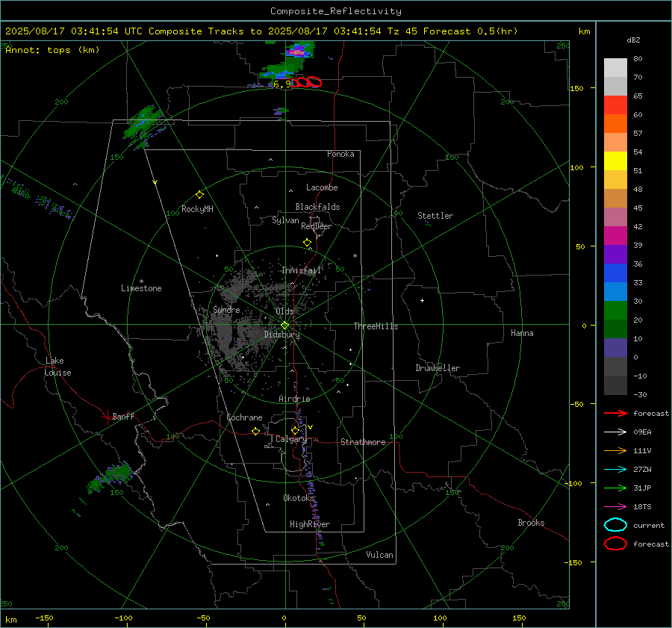Click the Okotoks town label
Viewport: 672px width, 628px height.
pyautogui.click(x=298, y=498)
